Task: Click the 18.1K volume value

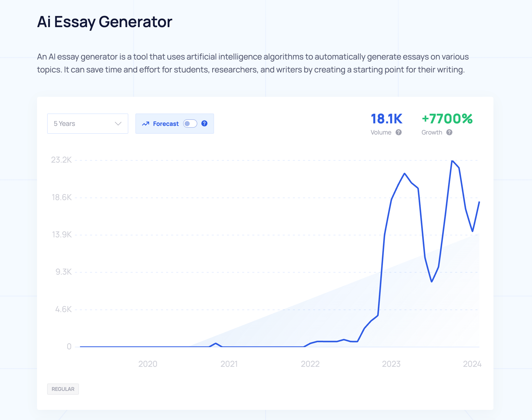Action: point(386,119)
